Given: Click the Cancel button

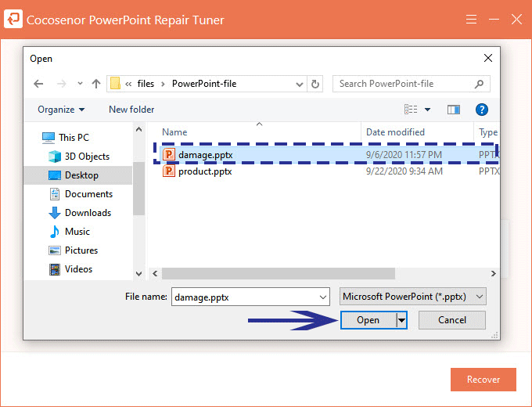Looking at the screenshot, I should 452,320.
